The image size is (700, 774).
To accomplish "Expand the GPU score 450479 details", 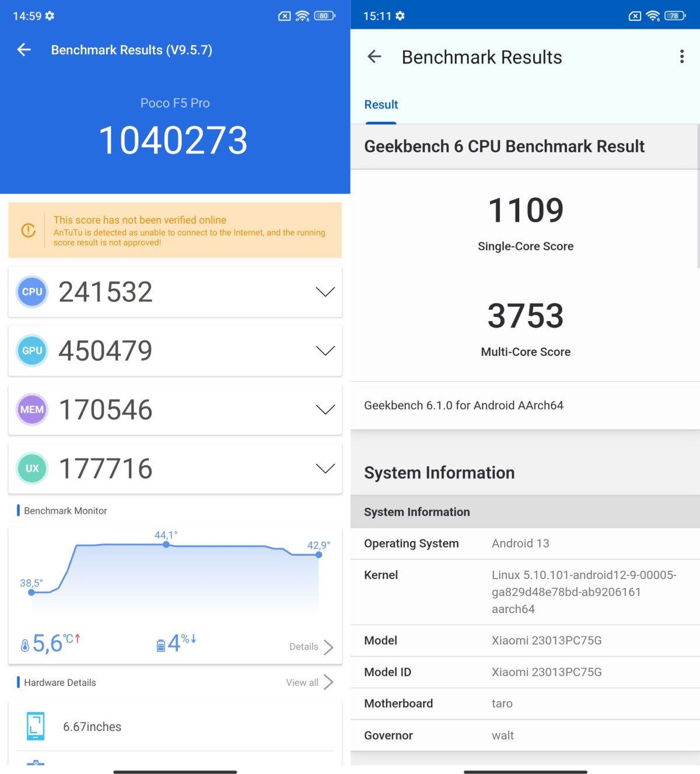I will pos(325,351).
